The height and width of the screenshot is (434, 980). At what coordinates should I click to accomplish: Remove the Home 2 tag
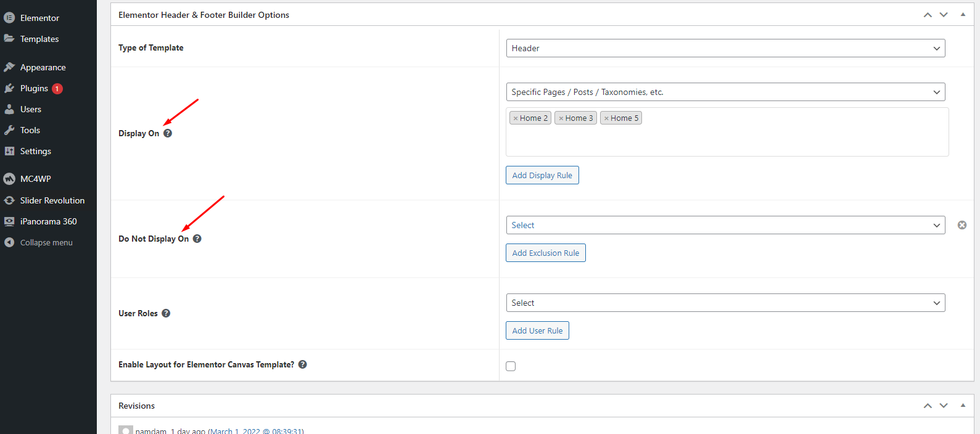click(516, 118)
